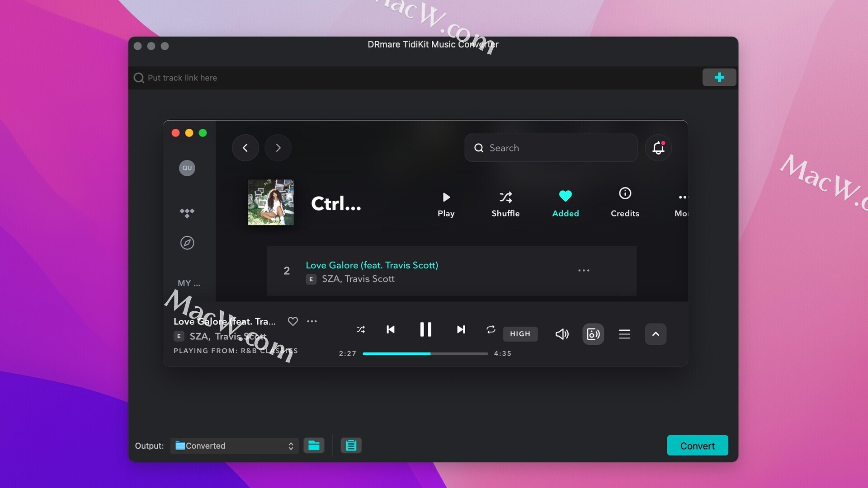Click the Ctrl album cover thumbnail

coord(271,202)
